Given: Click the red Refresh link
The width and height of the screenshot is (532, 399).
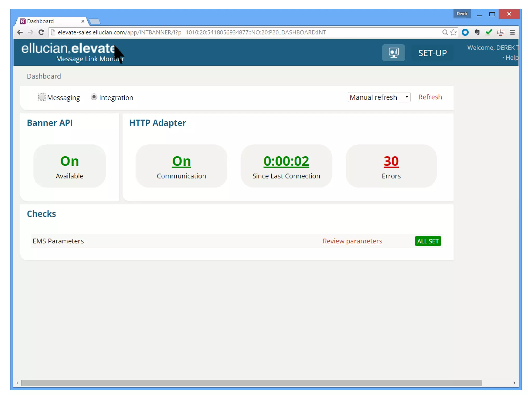Looking at the screenshot, I should pos(430,97).
